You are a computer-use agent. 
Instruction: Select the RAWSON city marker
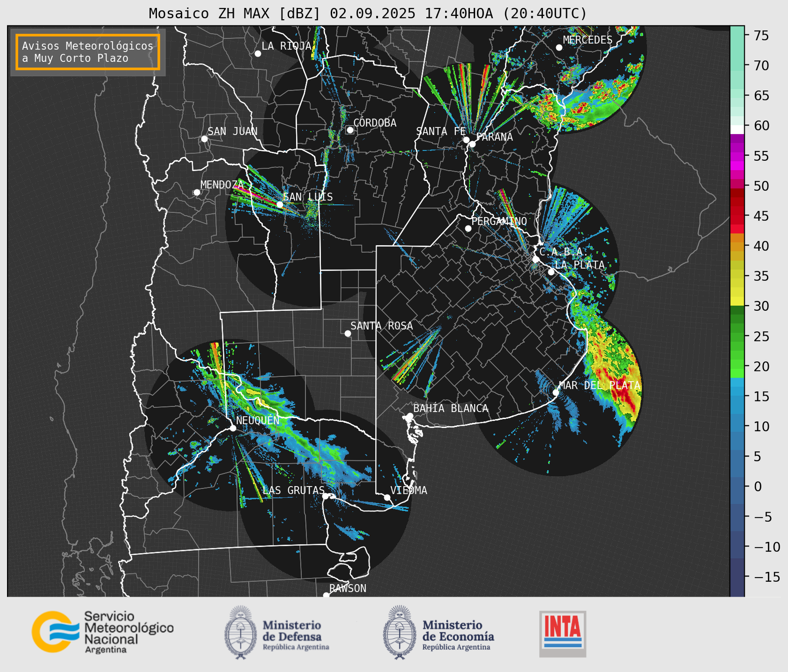[326, 595]
